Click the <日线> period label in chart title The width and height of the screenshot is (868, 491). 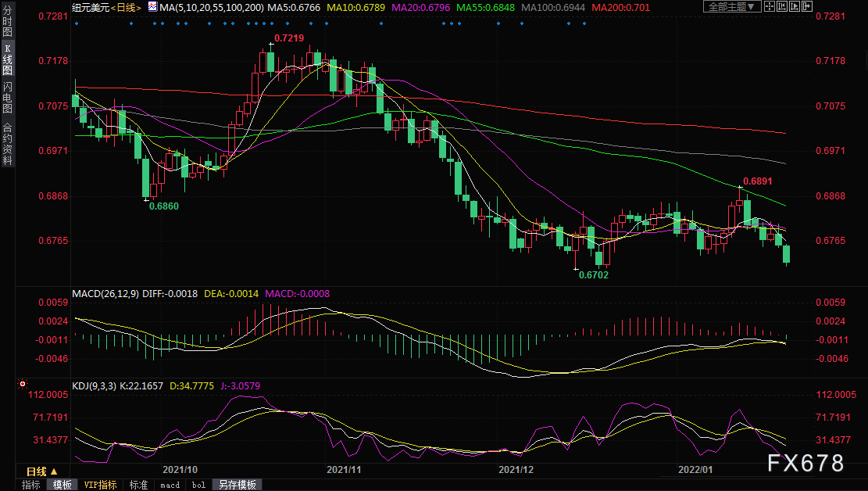tap(123, 7)
